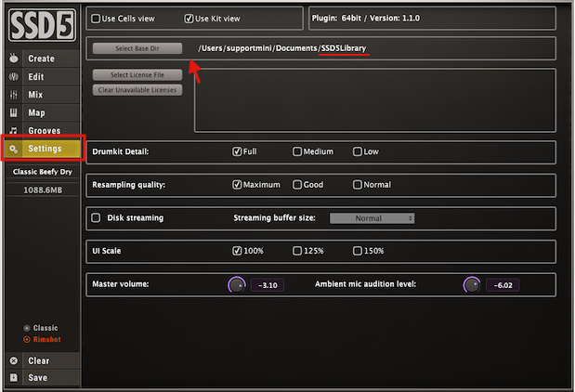The width and height of the screenshot is (575, 392).
Task: Set Drumkit Detail to Medium
Action: (297, 151)
